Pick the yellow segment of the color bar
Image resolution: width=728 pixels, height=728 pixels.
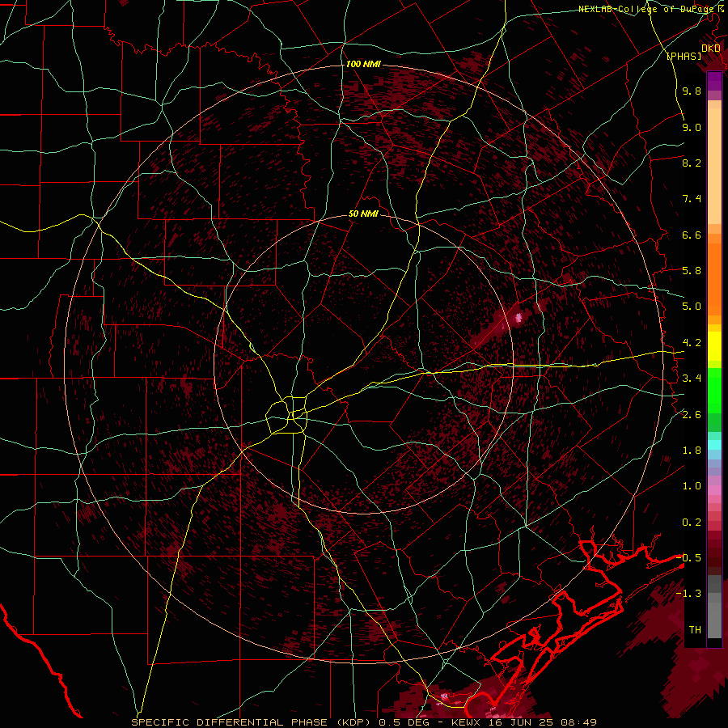[x=714, y=346]
